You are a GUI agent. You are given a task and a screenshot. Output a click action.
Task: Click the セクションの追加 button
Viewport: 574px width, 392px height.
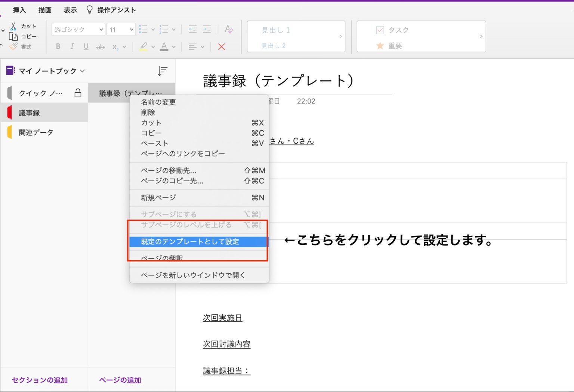[x=39, y=380]
